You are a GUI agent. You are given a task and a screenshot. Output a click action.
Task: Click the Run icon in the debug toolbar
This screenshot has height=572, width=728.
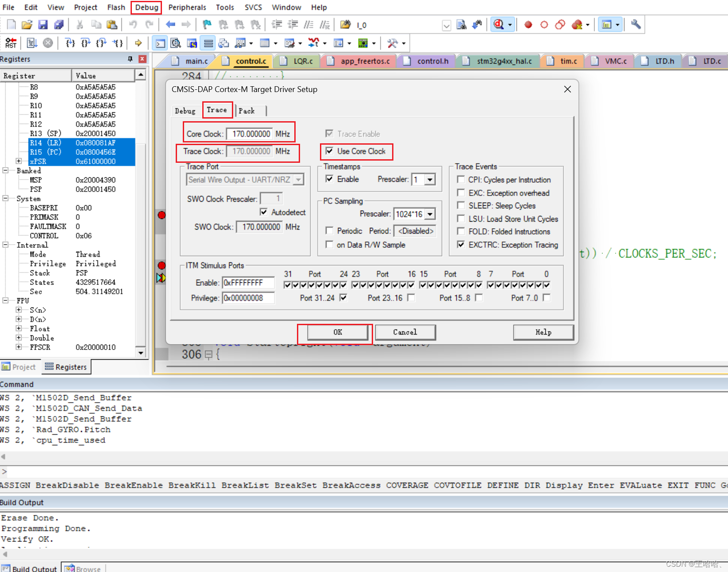(32, 43)
